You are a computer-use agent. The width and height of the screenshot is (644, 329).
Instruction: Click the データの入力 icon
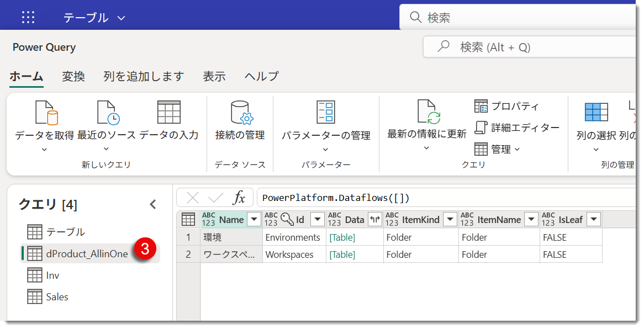coord(169,112)
